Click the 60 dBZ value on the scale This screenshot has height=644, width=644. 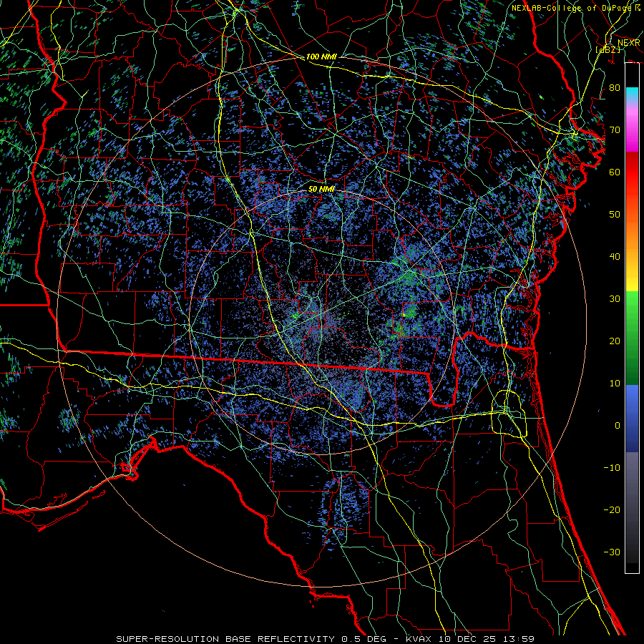[x=615, y=172]
